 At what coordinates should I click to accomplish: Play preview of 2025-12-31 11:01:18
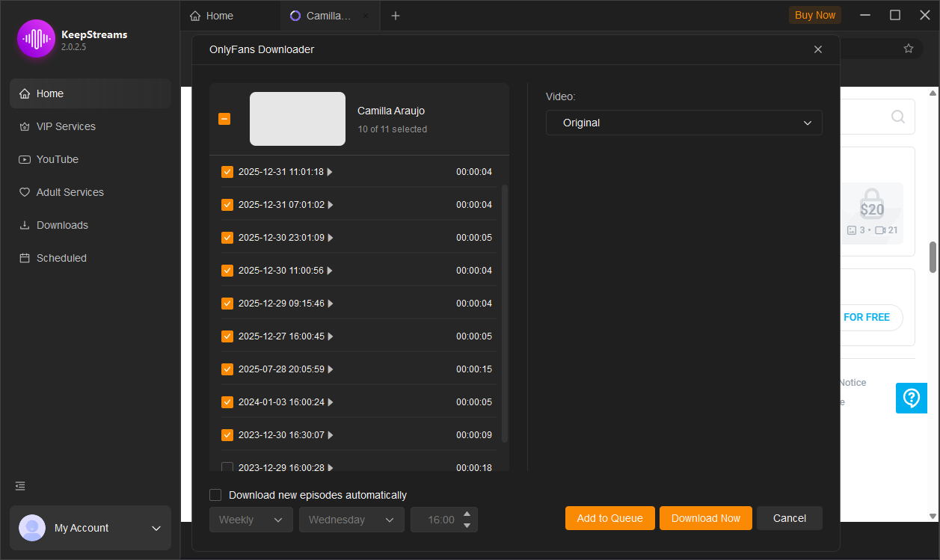[x=330, y=172]
